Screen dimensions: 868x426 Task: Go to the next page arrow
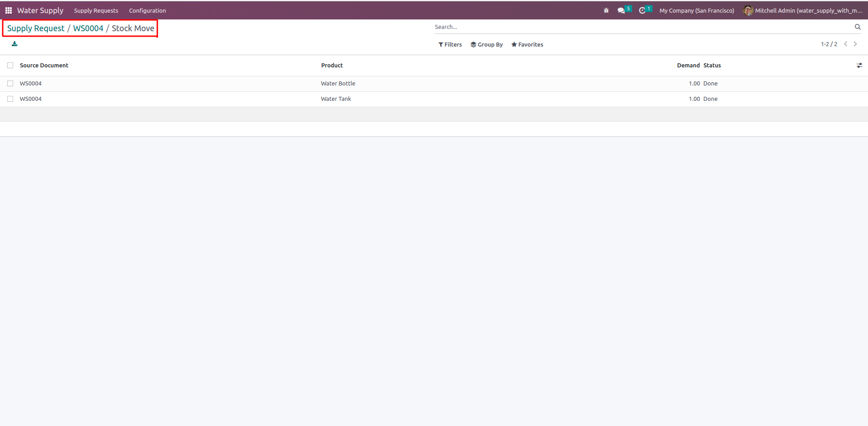[855, 44]
